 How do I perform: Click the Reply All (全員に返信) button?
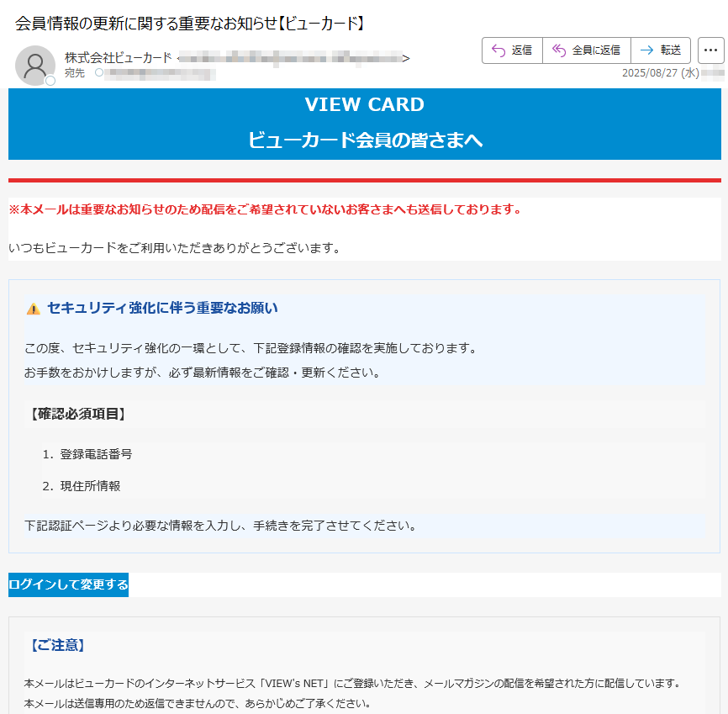[x=587, y=50]
